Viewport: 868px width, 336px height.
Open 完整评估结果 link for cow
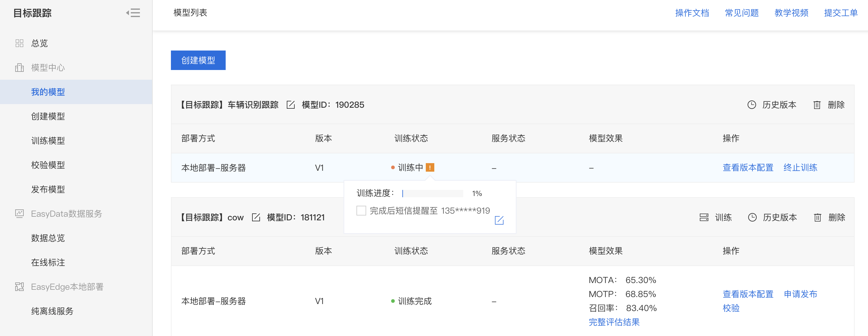(614, 322)
